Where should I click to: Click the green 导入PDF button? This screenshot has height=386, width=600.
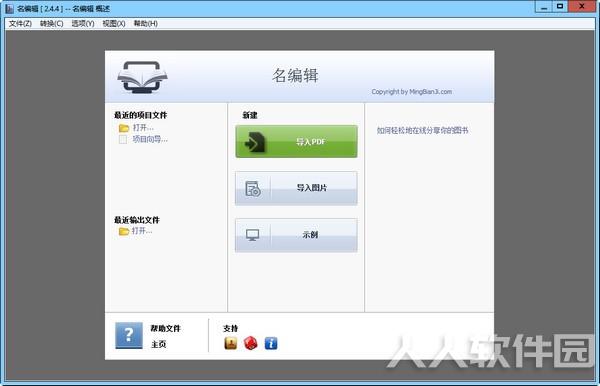(297, 142)
